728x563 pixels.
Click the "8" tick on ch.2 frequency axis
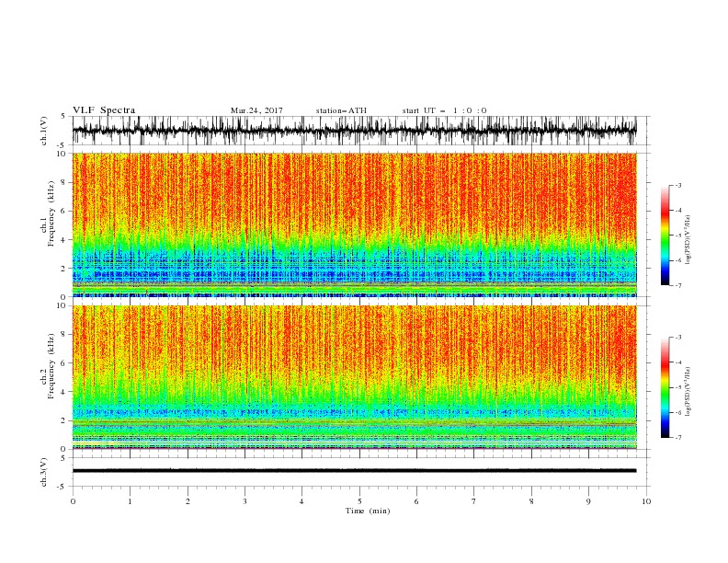[63, 335]
